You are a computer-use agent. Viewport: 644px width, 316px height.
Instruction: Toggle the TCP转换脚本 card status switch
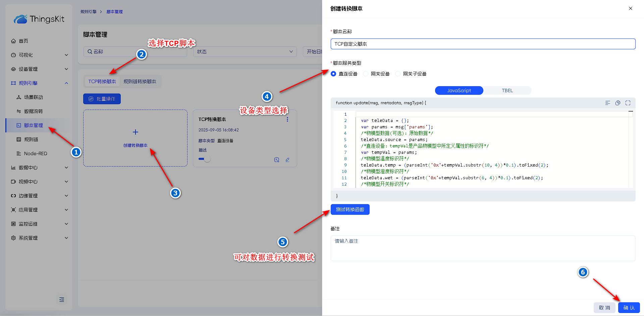click(205, 159)
